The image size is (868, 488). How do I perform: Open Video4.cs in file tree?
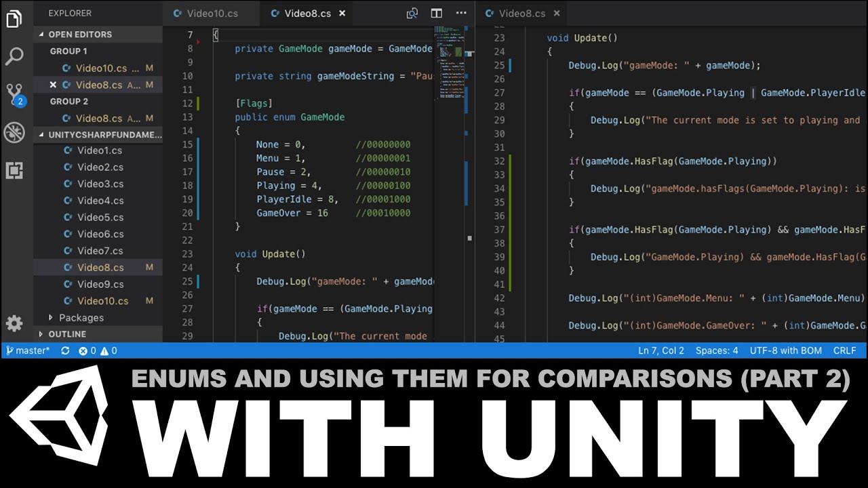point(100,201)
